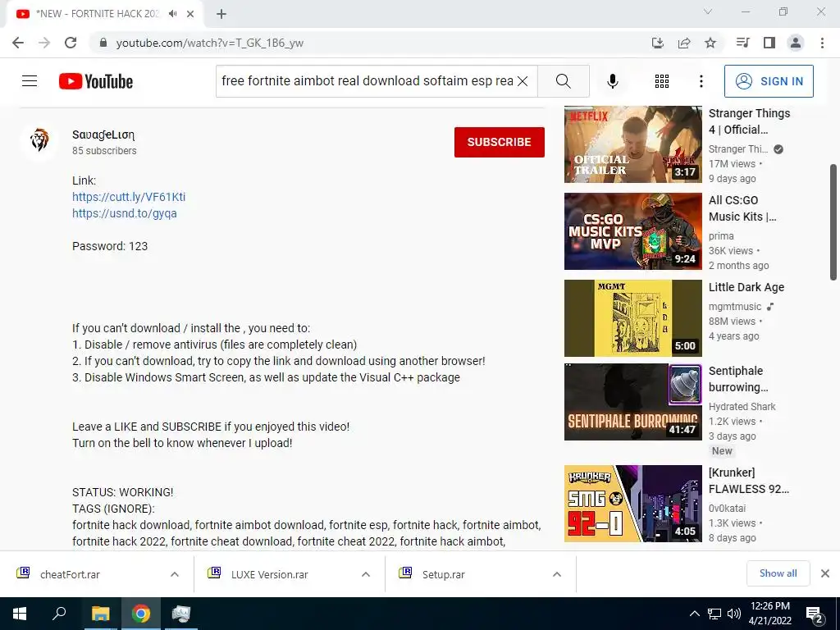840x630 pixels.
Task: Close the Fortnite Hack YouTube tab
Action: tap(190, 14)
